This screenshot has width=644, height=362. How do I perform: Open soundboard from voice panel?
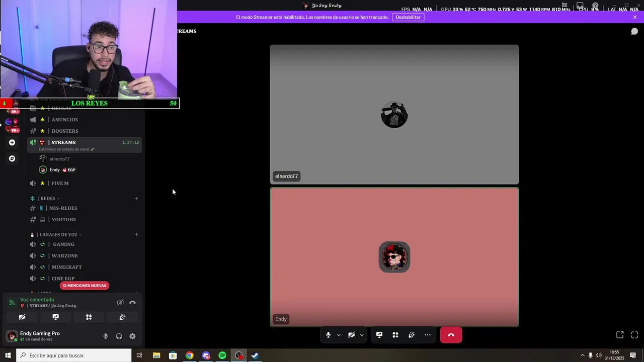pyautogui.click(x=122, y=317)
